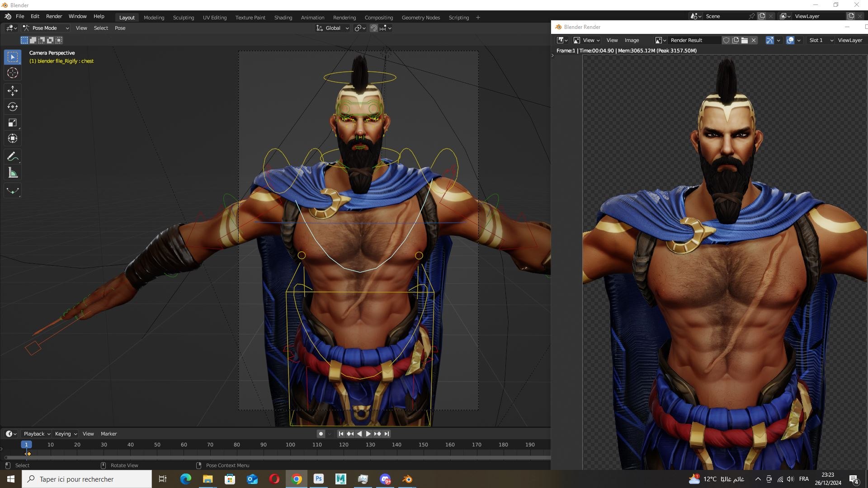Open the File menu
This screenshot has width=868, height=488.
pos(20,16)
